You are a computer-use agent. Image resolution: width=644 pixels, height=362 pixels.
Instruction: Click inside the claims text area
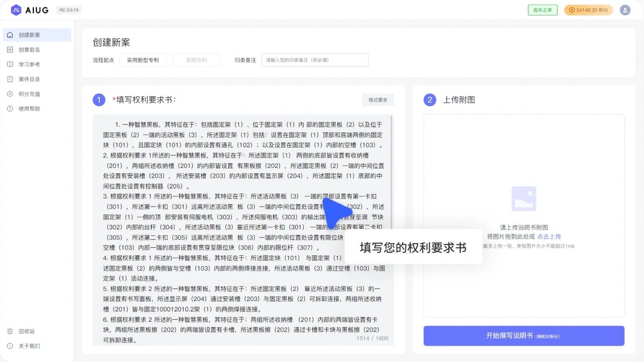pyautogui.click(x=242, y=230)
